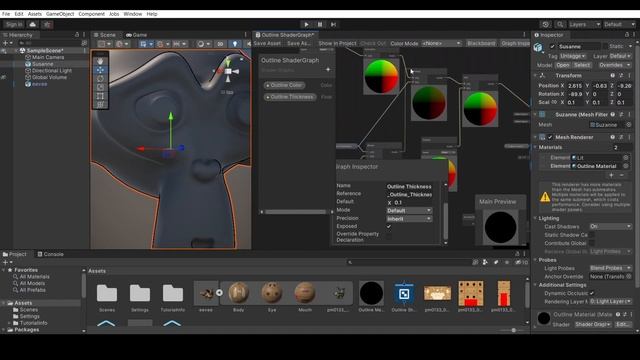The image size is (640, 360).
Task: Open the Precision Inherit dropdown
Action: [409, 219]
